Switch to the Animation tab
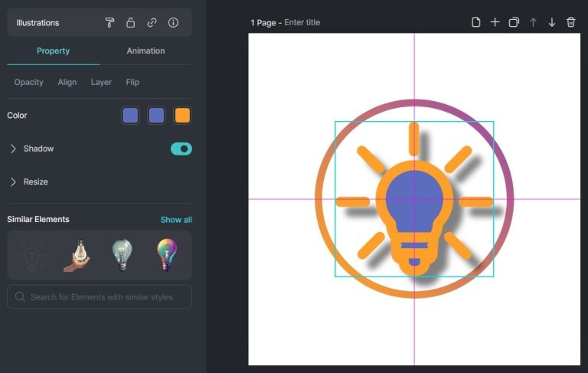 coord(145,51)
